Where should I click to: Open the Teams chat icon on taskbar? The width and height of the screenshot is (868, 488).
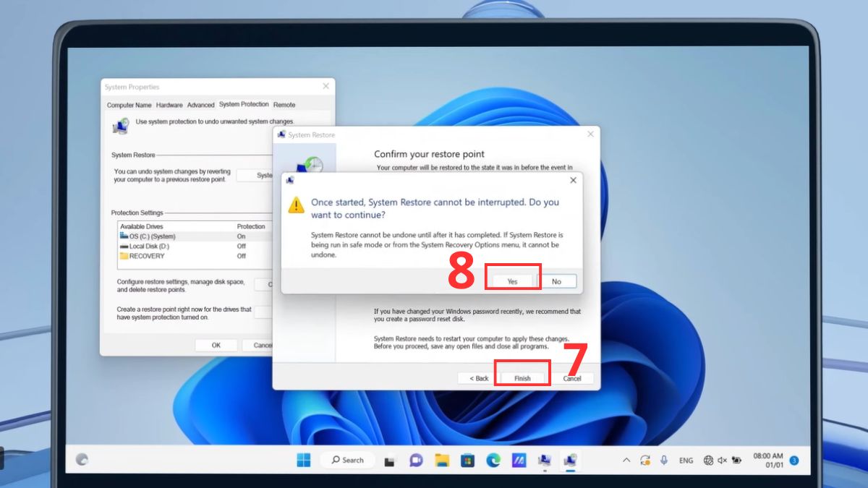[x=416, y=460]
